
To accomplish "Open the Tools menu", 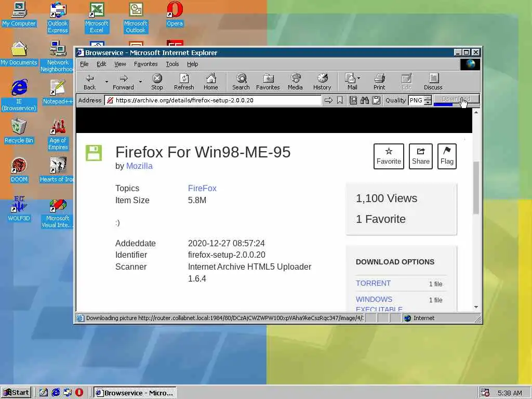I will (172, 64).
